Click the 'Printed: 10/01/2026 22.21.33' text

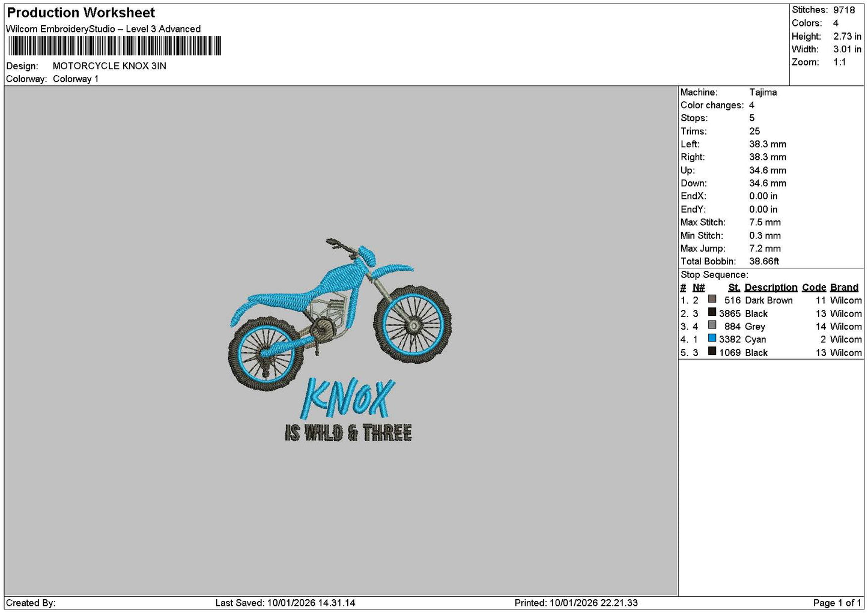pyautogui.click(x=576, y=603)
